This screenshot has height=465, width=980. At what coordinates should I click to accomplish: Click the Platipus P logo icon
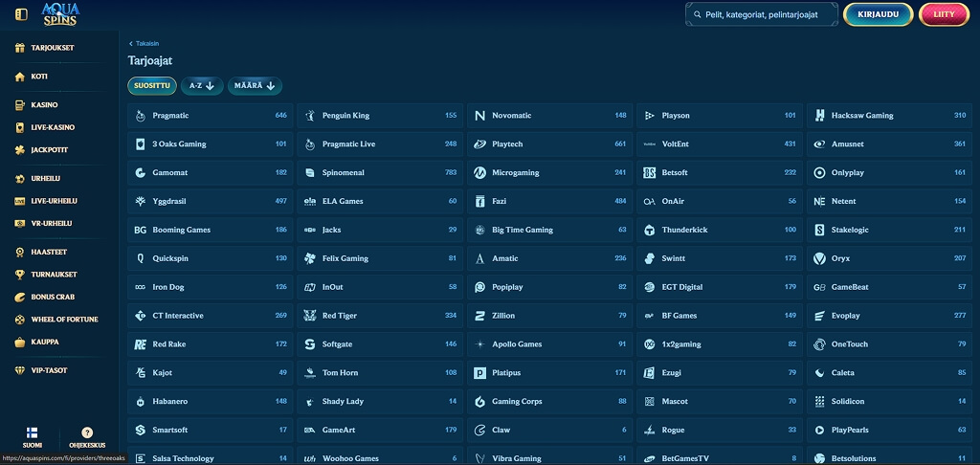click(480, 373)
